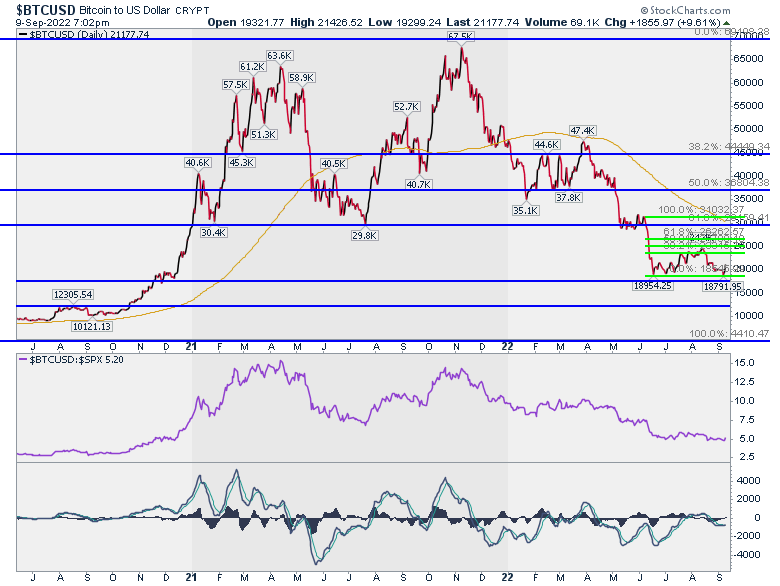Click the 44.6K price label
Viewport: 780px width, 586px height.
tap(547, 145)
